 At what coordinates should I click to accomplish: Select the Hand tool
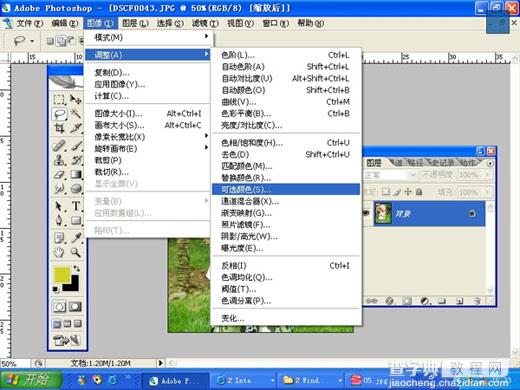point(59,252)
